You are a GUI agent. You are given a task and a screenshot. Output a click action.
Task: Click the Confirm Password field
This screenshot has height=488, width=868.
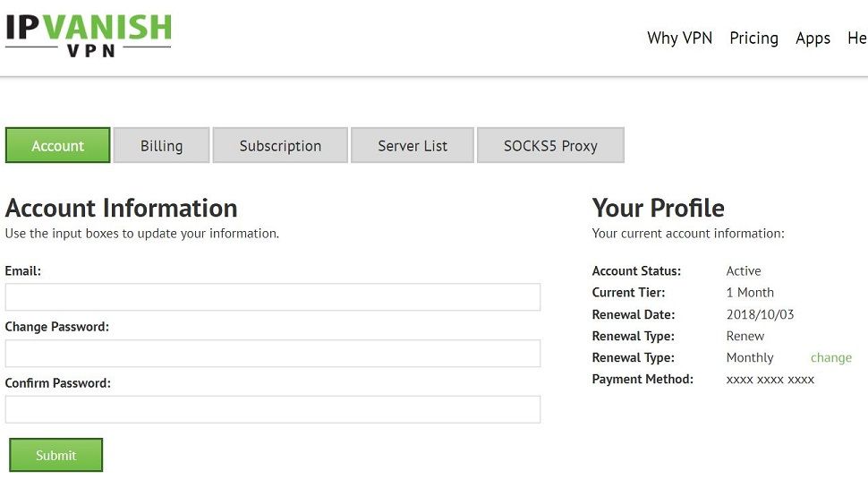click(x=273, y=410)
